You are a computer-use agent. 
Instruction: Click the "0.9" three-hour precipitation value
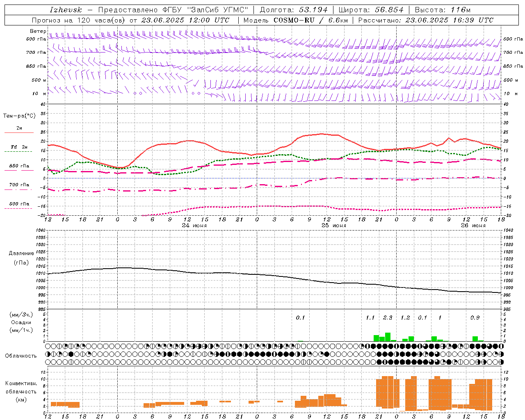475,318
